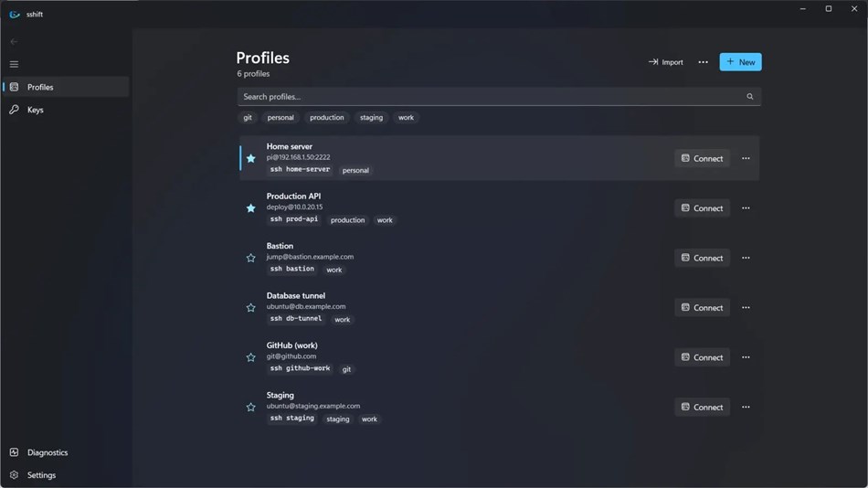Viewport: 868px width, 488px height.
Task: Open more options for Database tunnel
Action: click(x=746, y=307)
